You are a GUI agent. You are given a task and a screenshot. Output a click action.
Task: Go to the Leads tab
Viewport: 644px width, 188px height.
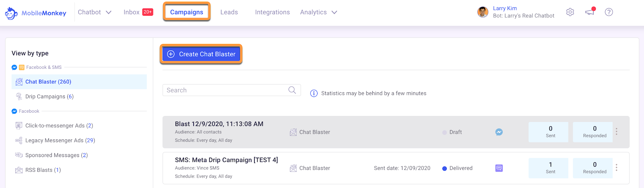229,12
